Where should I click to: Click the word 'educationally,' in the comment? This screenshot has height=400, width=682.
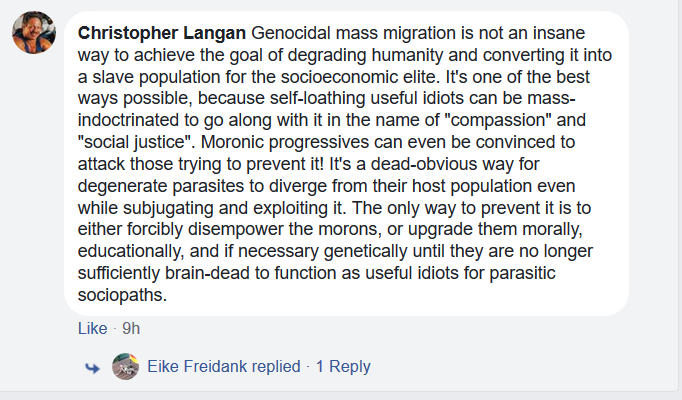tap(131, 251)
